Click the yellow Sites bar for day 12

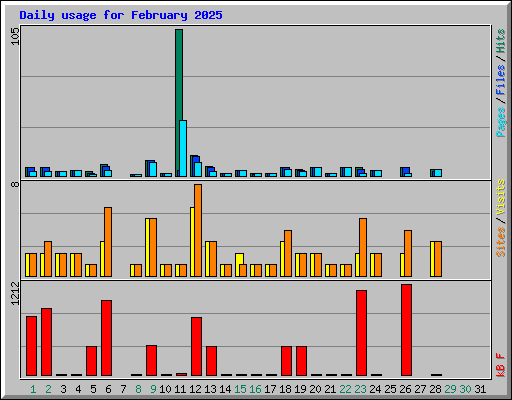(192, 242)
